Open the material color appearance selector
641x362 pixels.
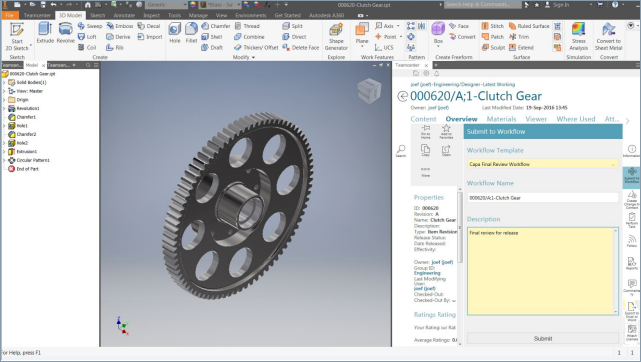tap(221, 4)
